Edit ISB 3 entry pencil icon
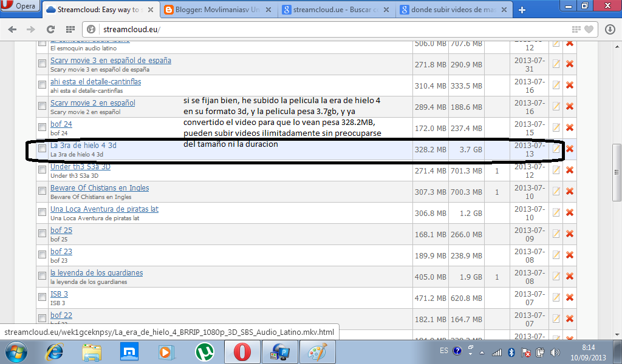The height and width of the screenshot is (364, 622). point(556,297)
